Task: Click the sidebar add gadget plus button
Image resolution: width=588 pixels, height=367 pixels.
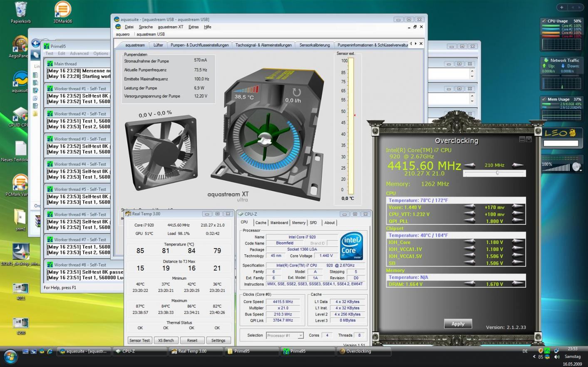Action: (561, 7)
